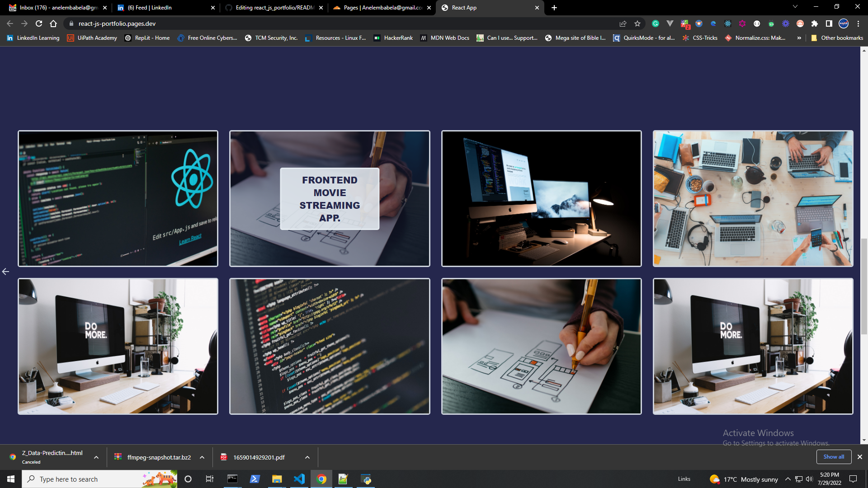Click the Frontend Movie Streaming App card
The image size is (868, 488).
tap(330, 198)
